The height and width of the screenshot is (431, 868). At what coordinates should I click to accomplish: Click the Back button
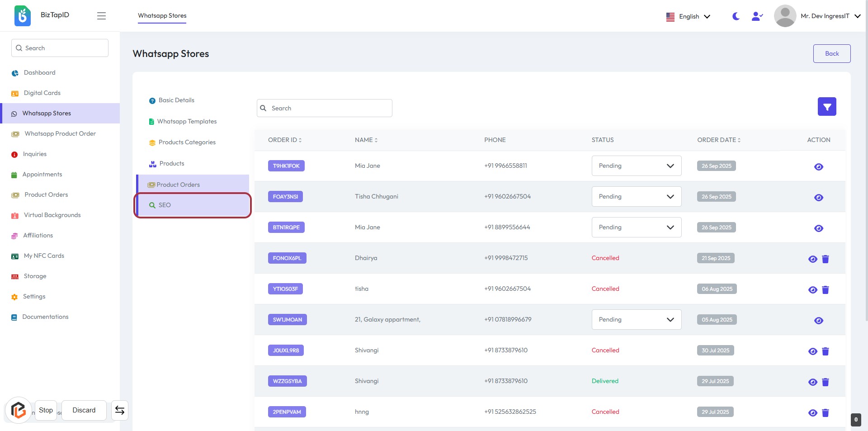click(831, 53)
